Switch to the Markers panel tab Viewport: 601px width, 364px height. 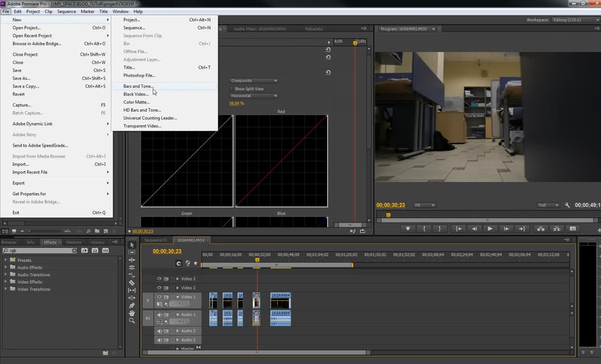[x=73, y=242]
